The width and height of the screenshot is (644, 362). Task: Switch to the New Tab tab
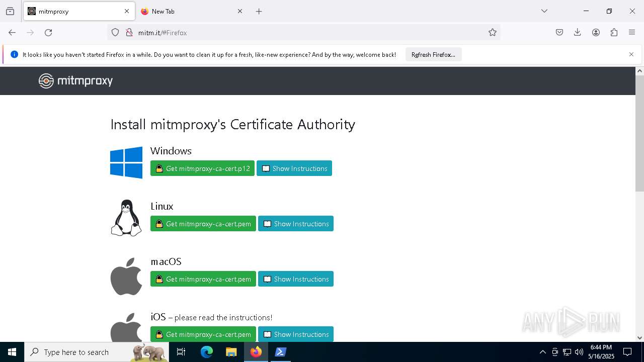click(191, 11)
